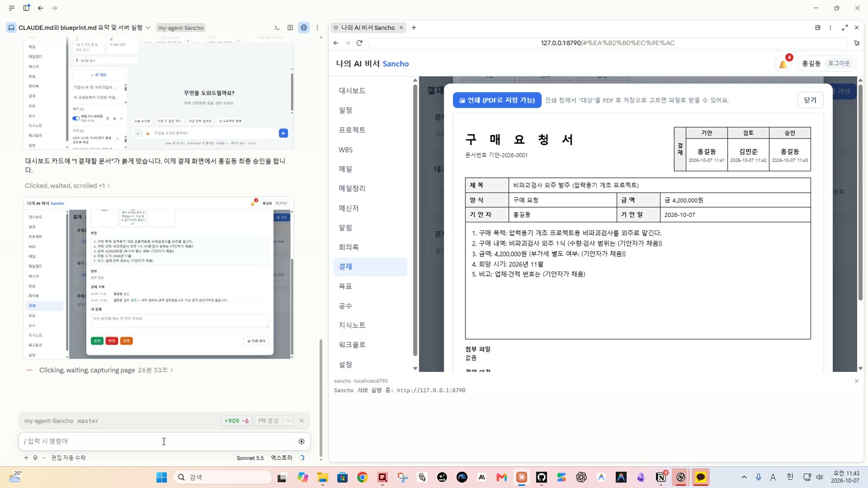Open the preview pane three-dot menu

tap(831, 28)
